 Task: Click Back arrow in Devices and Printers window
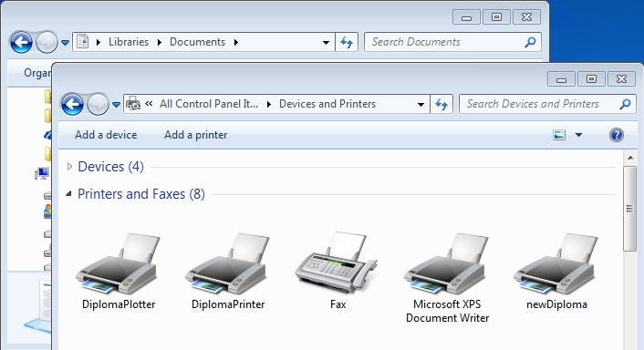click(x=73, y=104)
